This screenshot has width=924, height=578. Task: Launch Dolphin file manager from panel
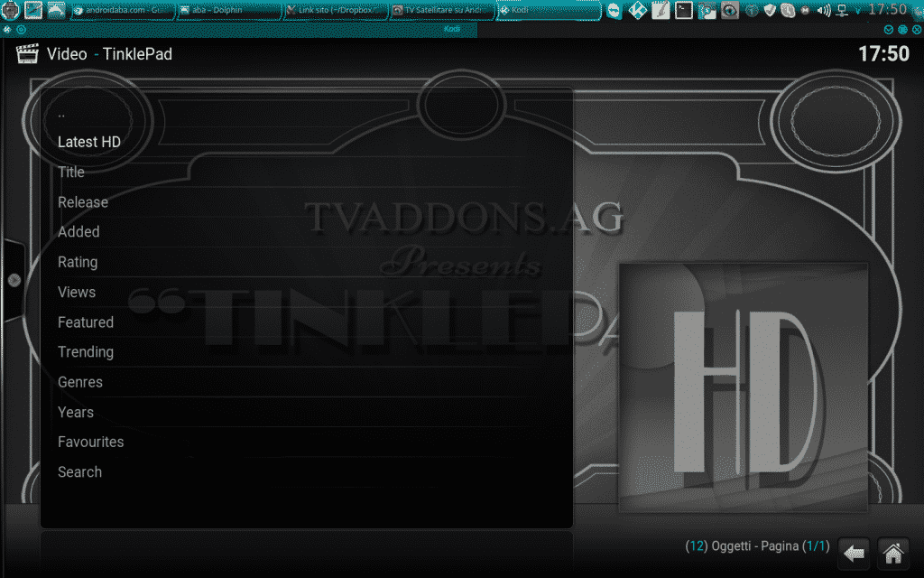[56, 10]
